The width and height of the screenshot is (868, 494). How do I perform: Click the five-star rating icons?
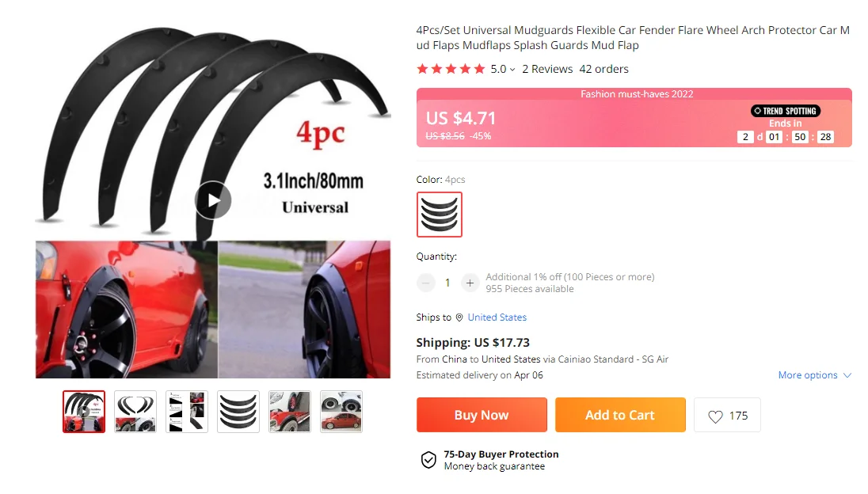coord(451,69)
